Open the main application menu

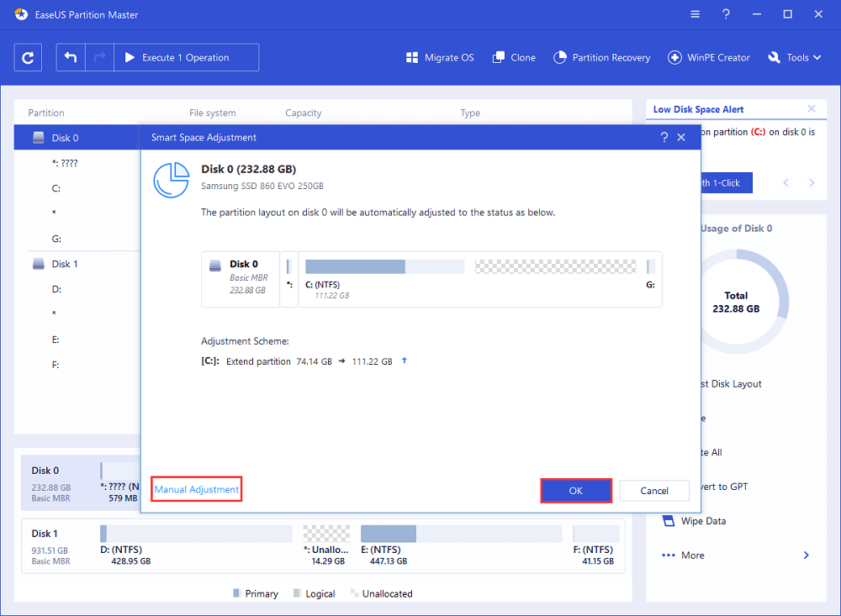coord(695,13)
